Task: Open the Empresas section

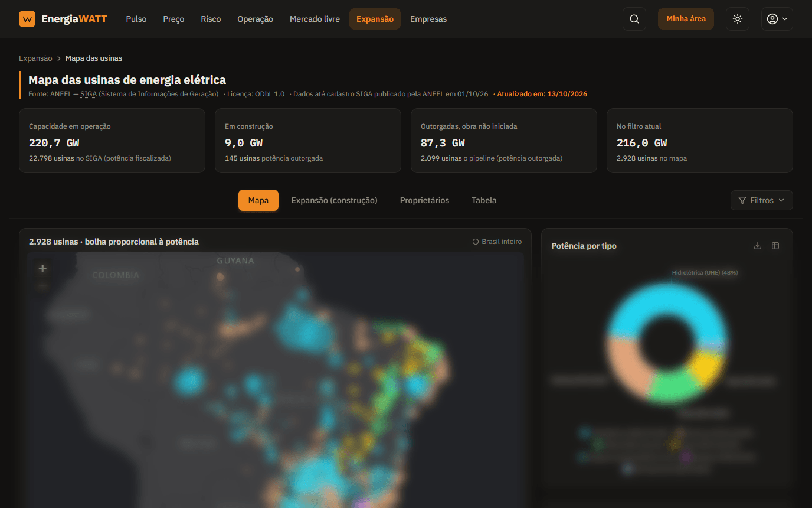Action: (x=428, y=19)
